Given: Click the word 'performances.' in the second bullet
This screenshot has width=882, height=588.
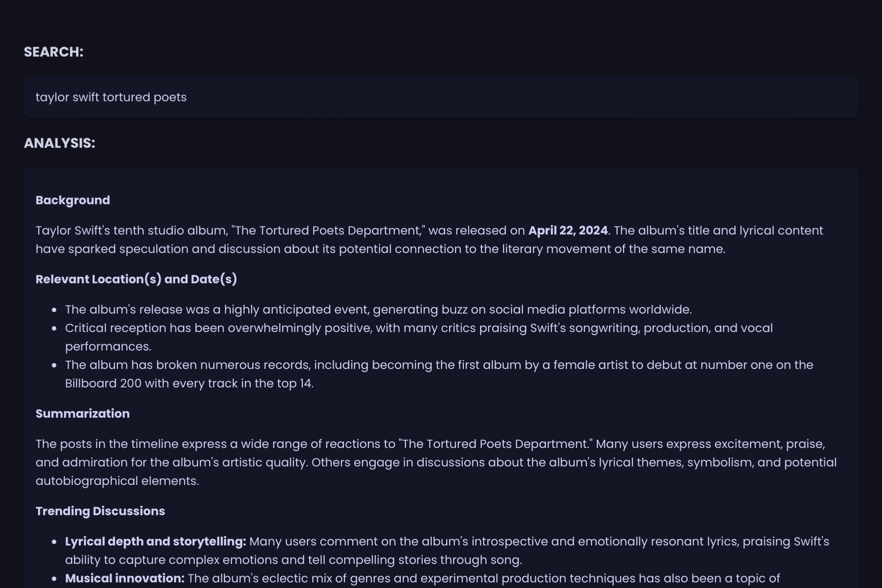Looking at the screenshot, I should point(108,346).
